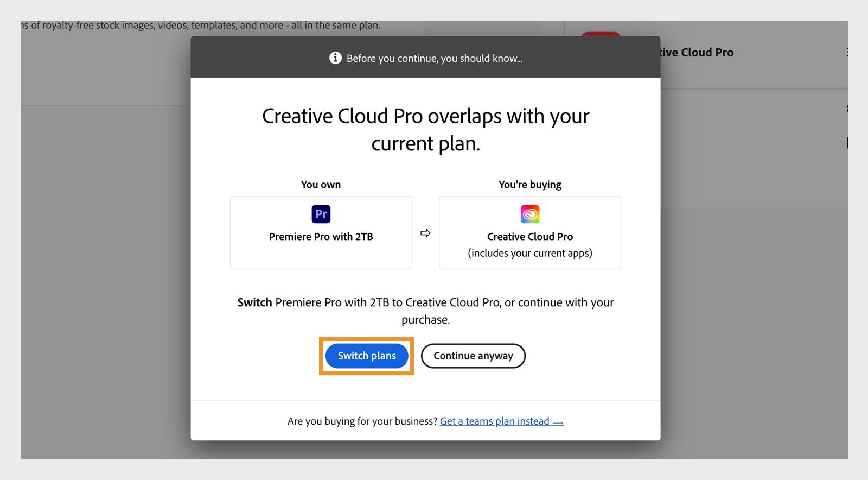Click the blue Switch plans button
The image size is (868, 480).
point(367,356)
